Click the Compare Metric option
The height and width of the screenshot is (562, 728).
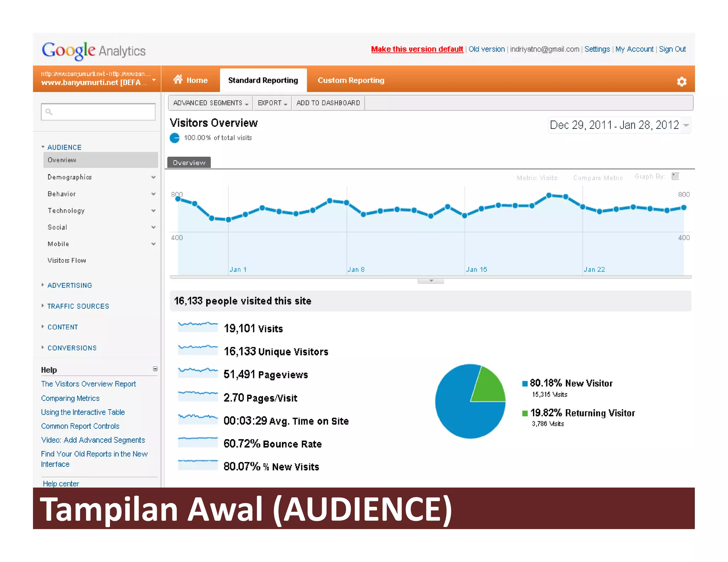coord(598,178)
